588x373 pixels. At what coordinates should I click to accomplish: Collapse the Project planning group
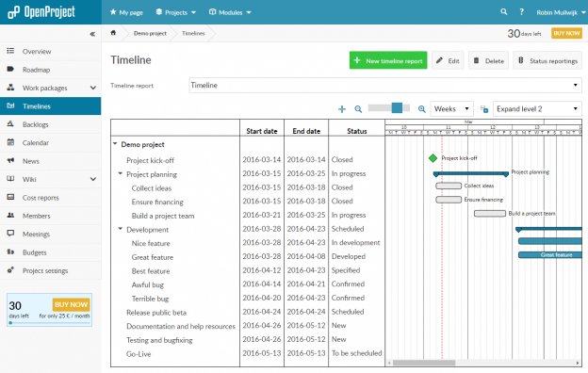121,173
